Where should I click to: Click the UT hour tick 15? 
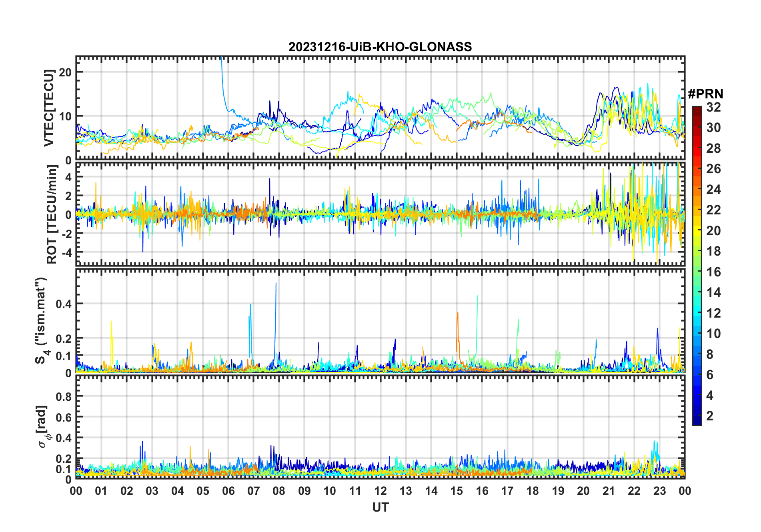tap(457, 491)
